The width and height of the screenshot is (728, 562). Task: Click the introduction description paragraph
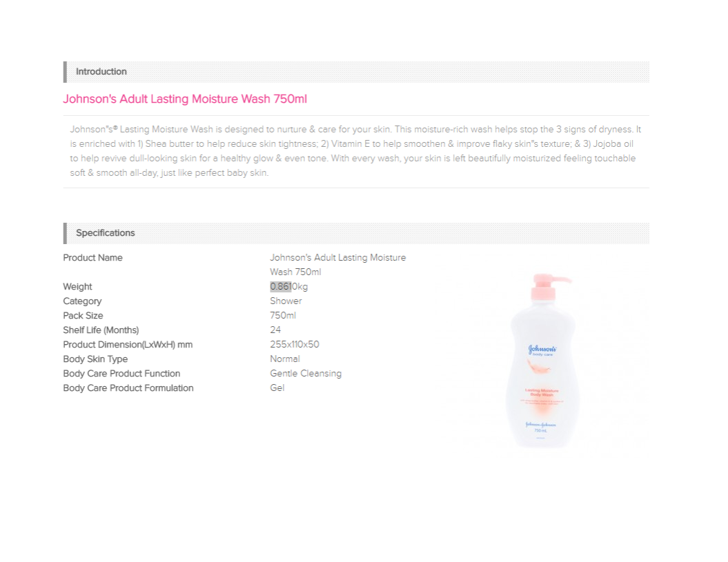(x=355, y=151)
